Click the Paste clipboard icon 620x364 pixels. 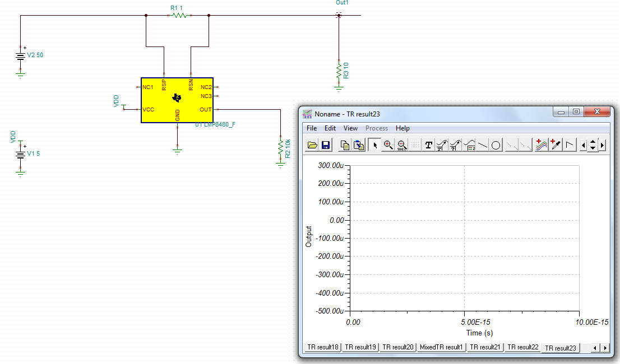(x=359, y=145)
